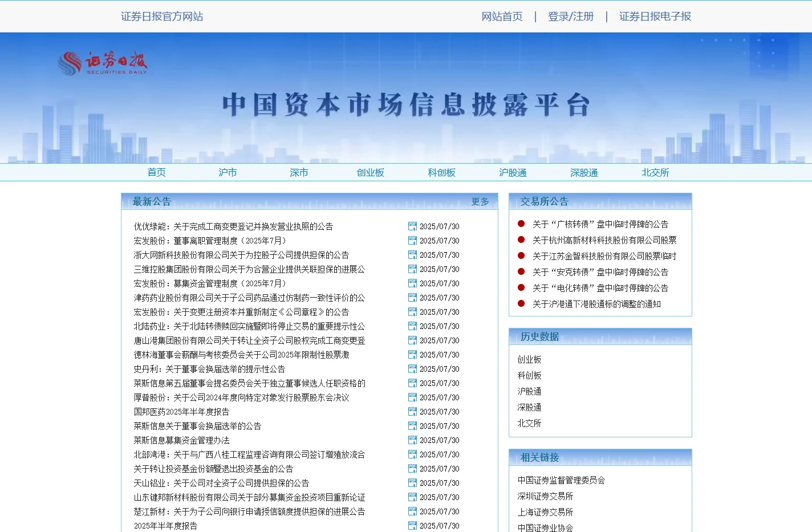Open 北交所 navigation tab
The image size is (812, 532).
[x=655, y=172]
